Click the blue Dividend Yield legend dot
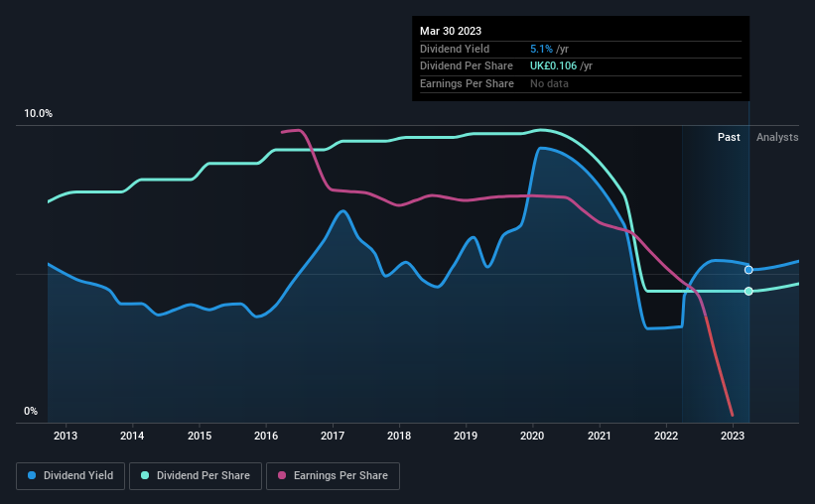The width and height of the screenshot is (815, 504). tap(32, 475)
